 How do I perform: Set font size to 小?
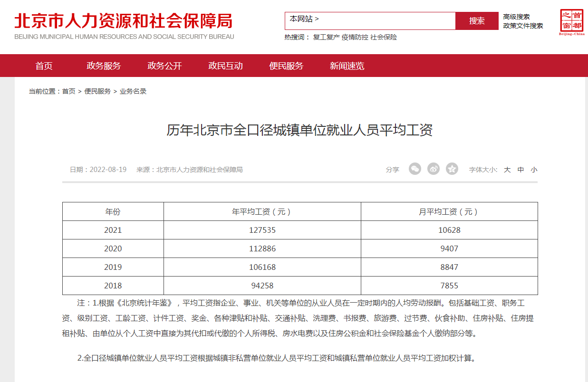point(534,170)
